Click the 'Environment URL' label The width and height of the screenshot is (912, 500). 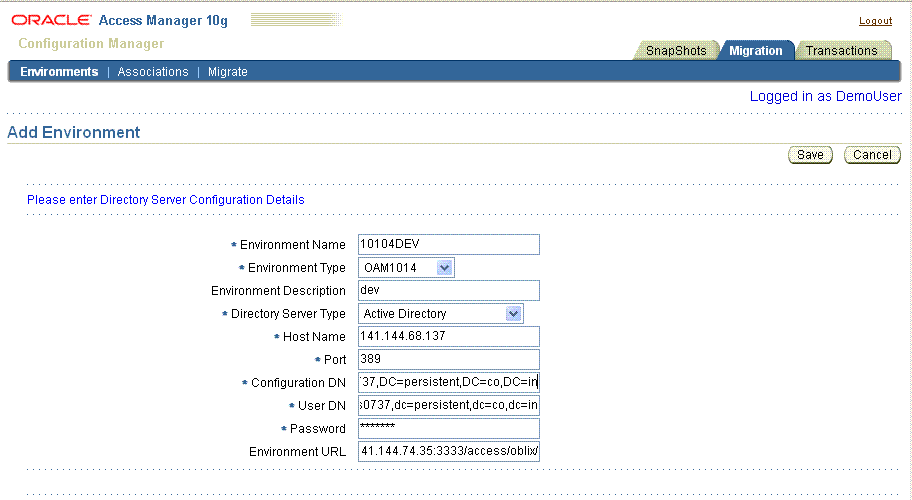pyautogui.click(x=297, y=452)
